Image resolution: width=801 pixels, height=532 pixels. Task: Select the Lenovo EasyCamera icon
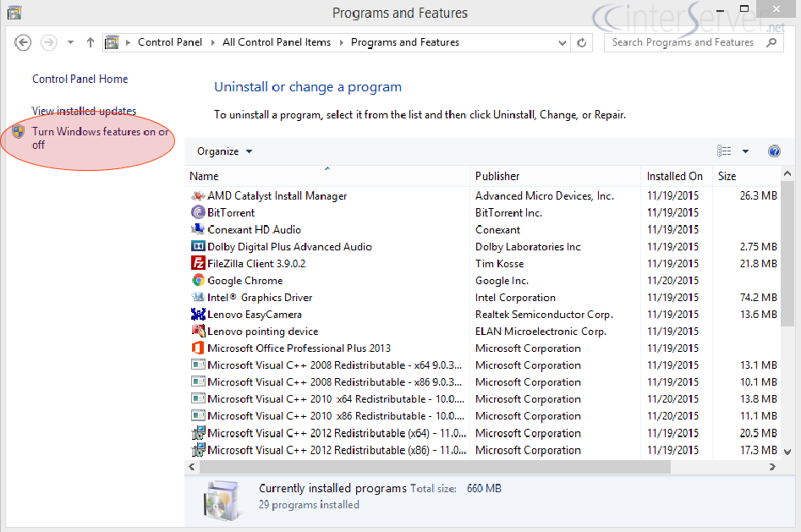coord(198,314)
